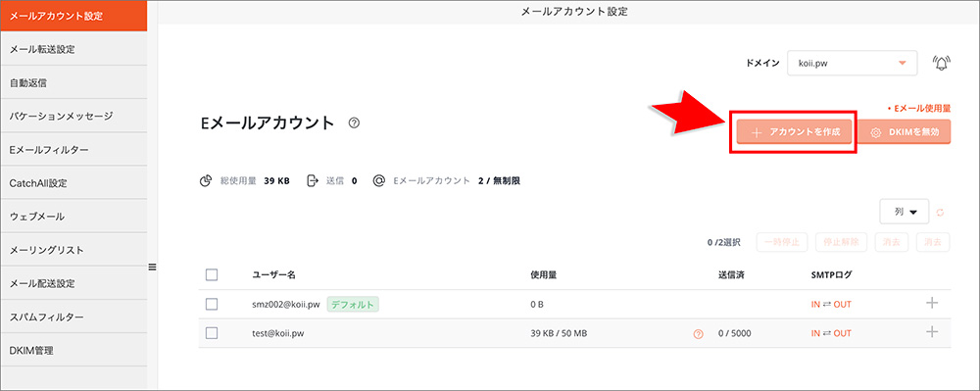Click the 一時停止 button
The image size is (980, 391).
(782, 242)
